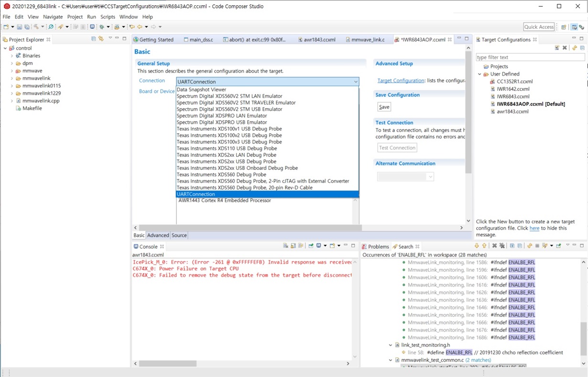Open the Source tab of the editor
588x377 pixels.
pyautogui.click(x=179, y=235)
